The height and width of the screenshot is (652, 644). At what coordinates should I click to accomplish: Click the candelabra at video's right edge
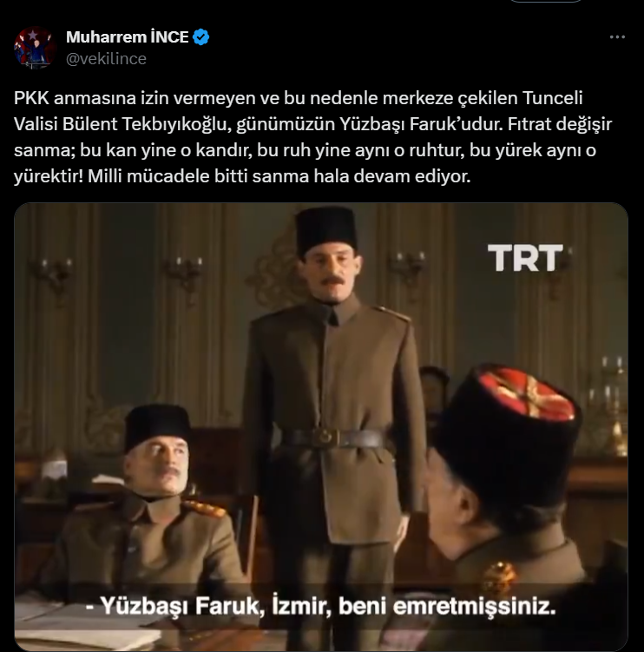(x=611, y=404)
